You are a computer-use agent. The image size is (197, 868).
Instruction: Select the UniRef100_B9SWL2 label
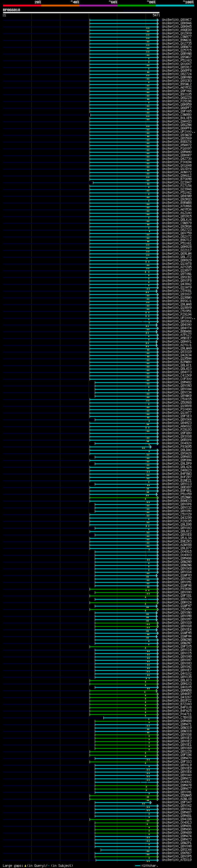pyautogui.click(x=177, y=84)
